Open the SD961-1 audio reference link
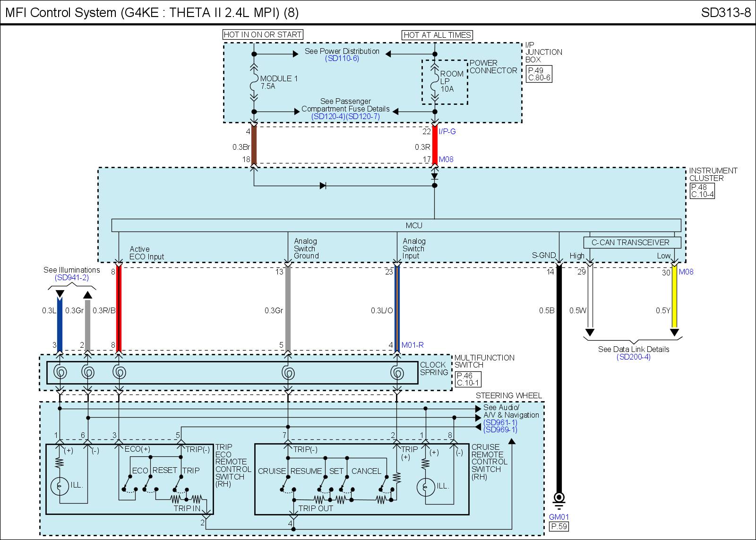The width and height of the screenshot is (756, 540). [x=500, y=422]
